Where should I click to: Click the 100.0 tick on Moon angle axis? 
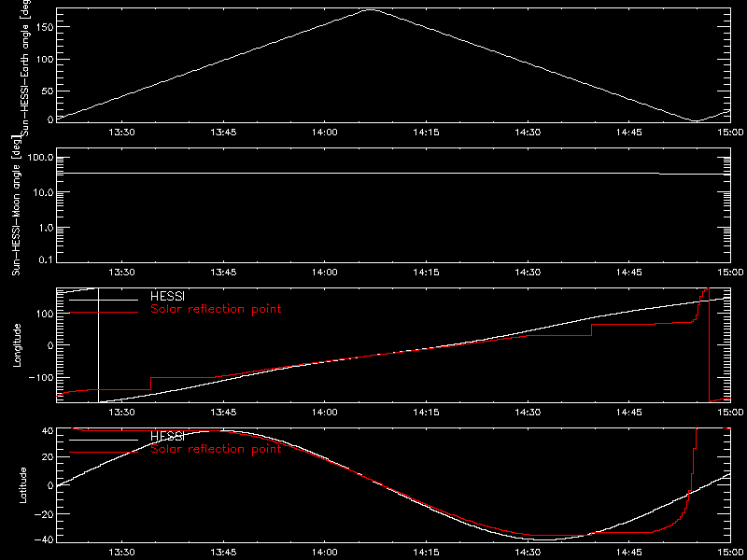[39, 157]
